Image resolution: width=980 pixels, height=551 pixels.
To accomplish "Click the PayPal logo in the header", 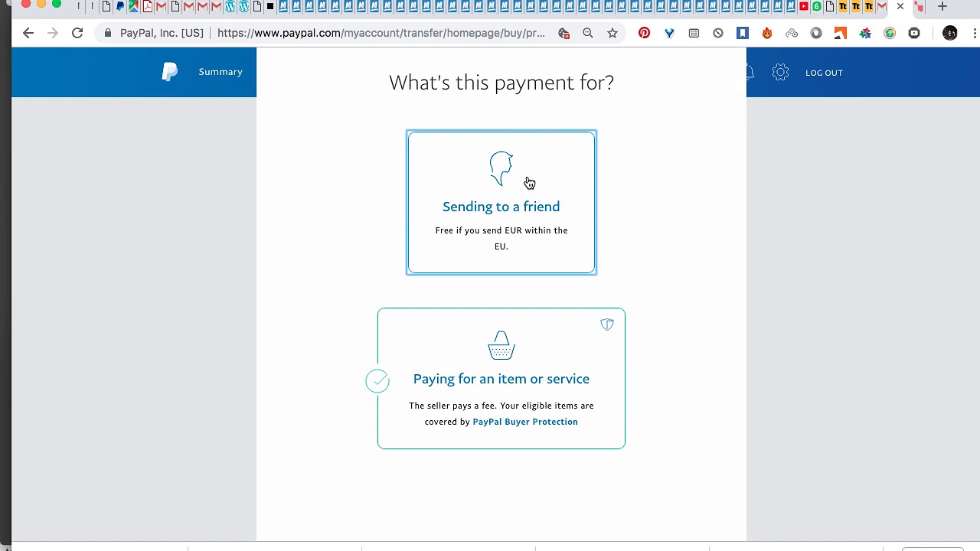I will (x=170, y=72).
